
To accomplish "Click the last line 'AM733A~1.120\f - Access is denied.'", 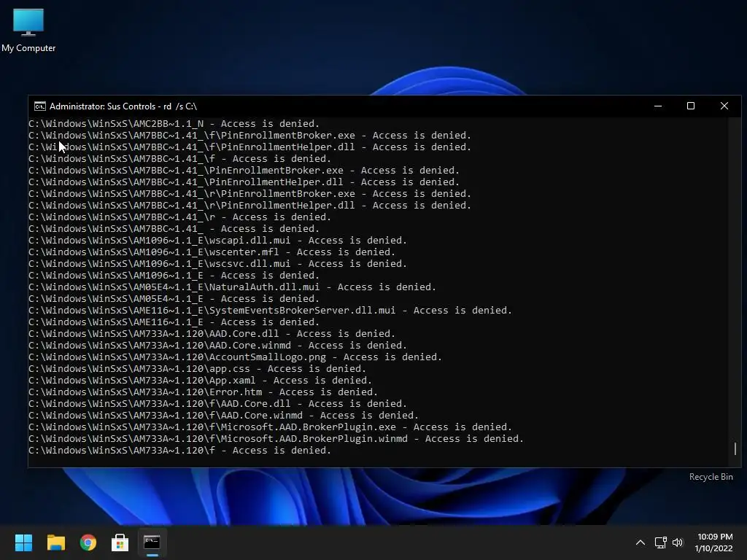I will pos(179,451).
